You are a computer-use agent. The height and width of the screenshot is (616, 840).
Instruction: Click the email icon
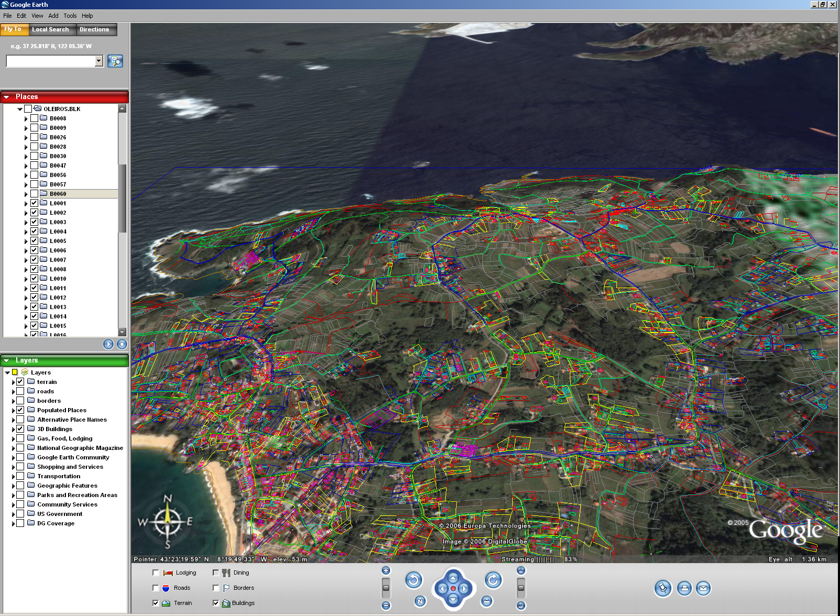coord(703,588)
